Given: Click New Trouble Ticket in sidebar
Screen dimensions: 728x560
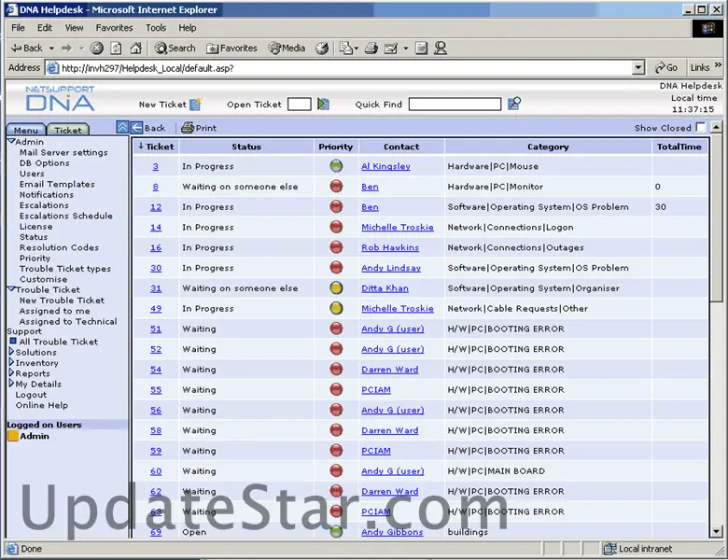Looking at the screenshot, I should click(x=62, y=301).
